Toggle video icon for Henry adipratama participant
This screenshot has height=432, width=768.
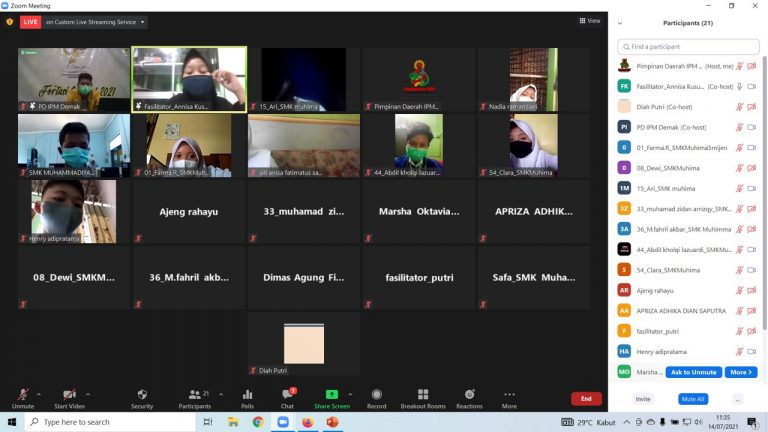[x=752, y=352]
